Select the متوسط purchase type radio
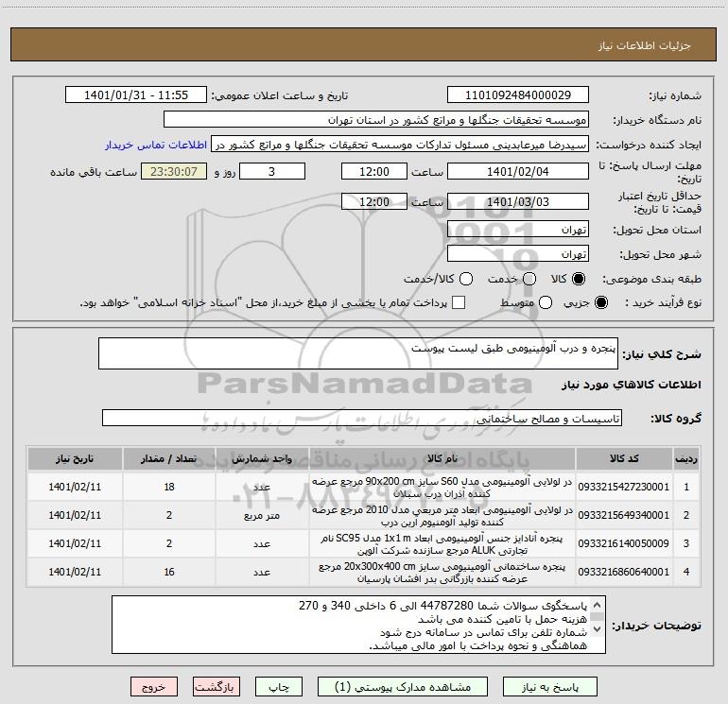 pos(546,302)
